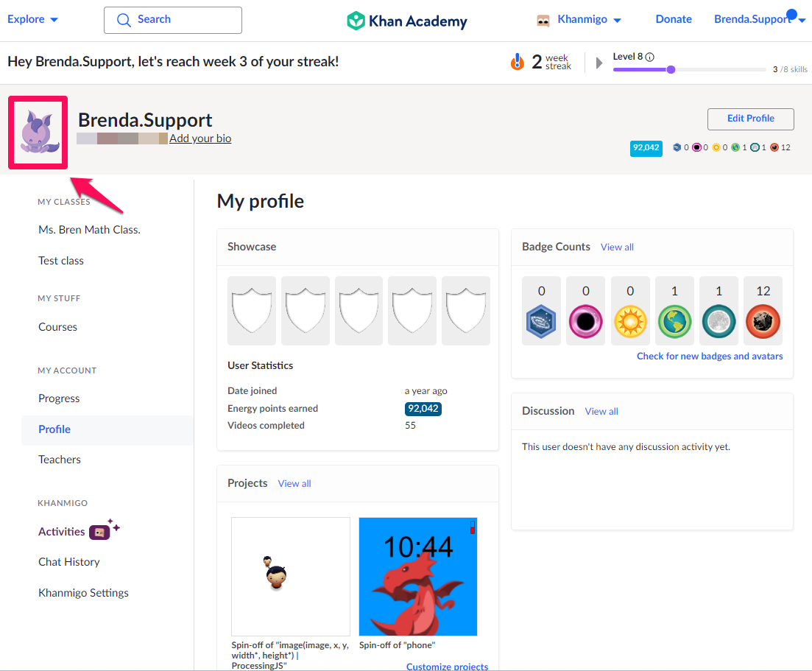Click the 3/8 skills text
812x671 pixels.
[790, 69]
